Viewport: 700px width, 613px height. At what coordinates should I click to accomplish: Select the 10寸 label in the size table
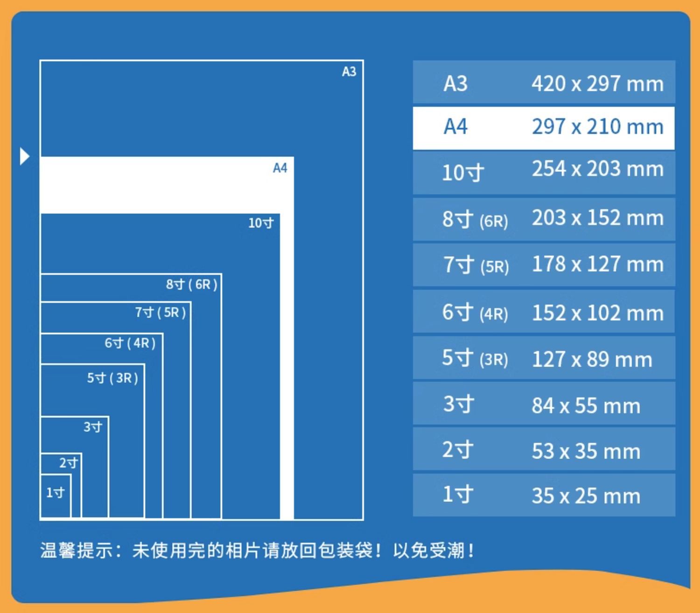pyautogui.click(x=463, y=173)
